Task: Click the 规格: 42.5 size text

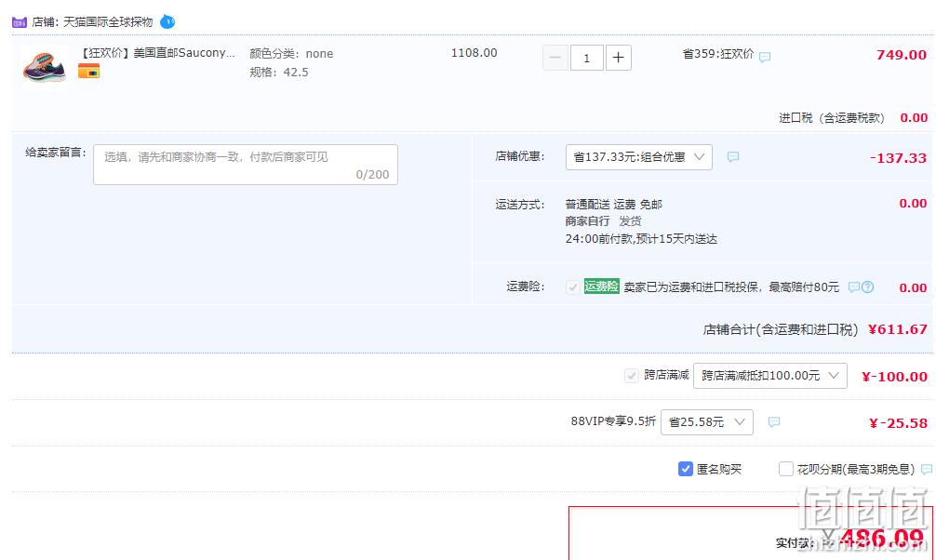Action: click(x=279, y=73)
